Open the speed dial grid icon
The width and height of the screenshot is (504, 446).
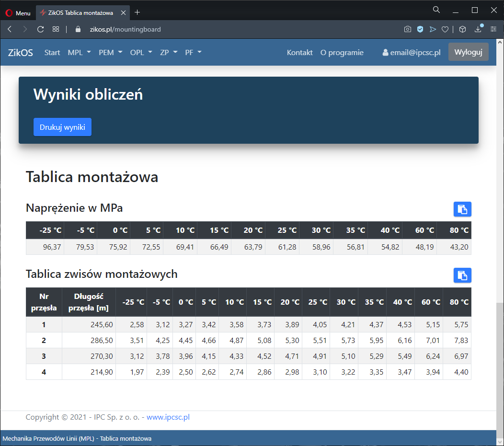(x=56, y=29)
